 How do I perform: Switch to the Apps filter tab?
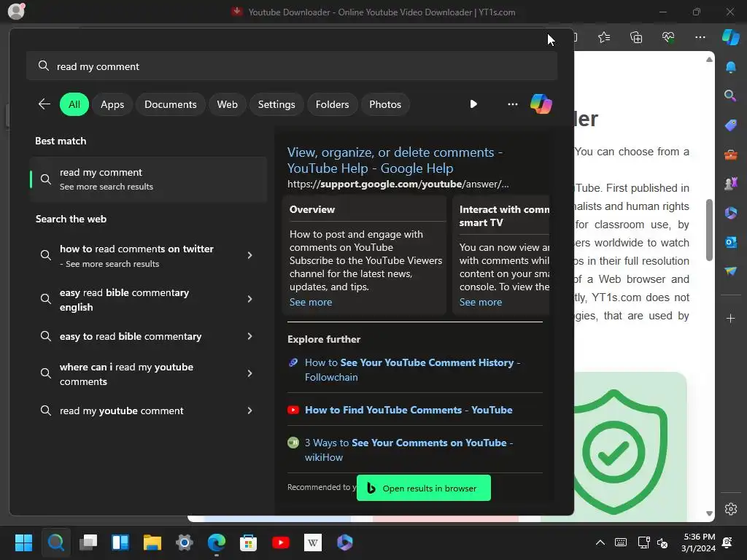tap(112, 104)
